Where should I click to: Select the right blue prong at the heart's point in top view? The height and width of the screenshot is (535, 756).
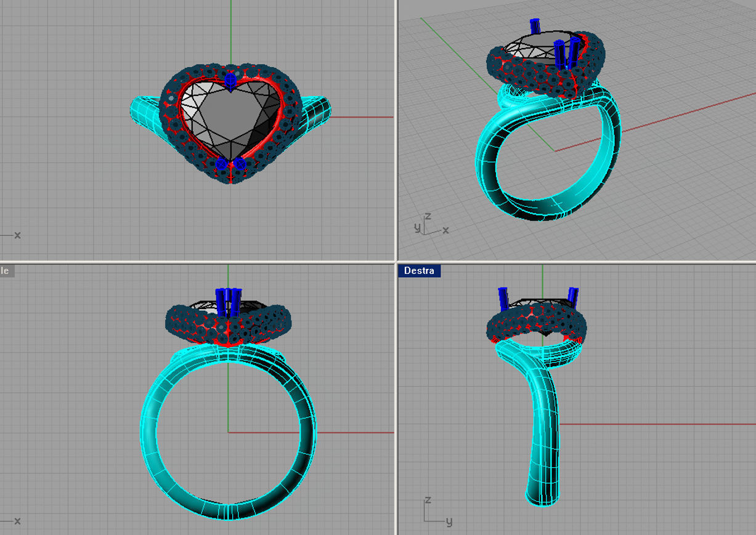(x=240, y=164)
